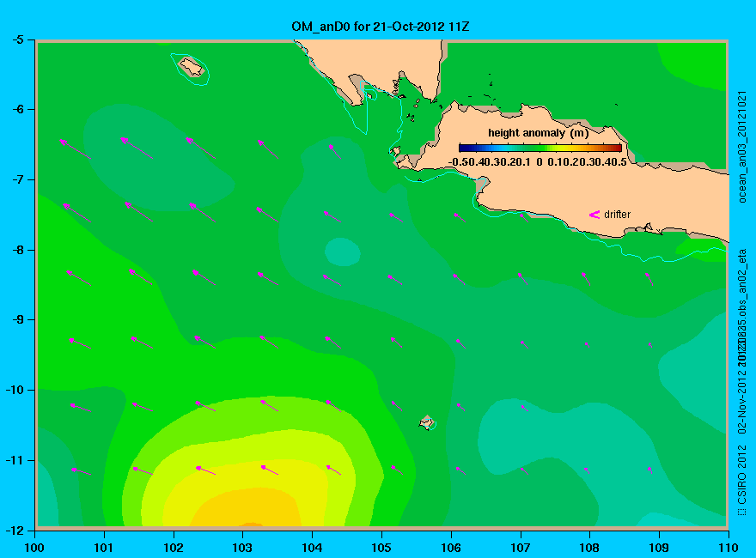756x558 pixels.
Task: Click the "-10" latitude axis label
Action: pyautogui.click(x=15, y=390)
